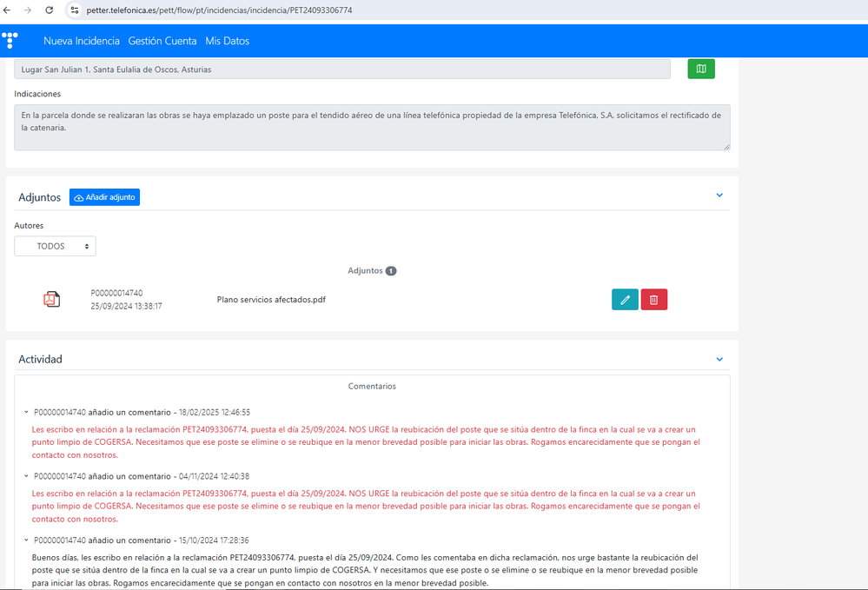Screen dimensions: 868x590
Task: Collapse the Actividad section chevron
Action: pos(719,359)
